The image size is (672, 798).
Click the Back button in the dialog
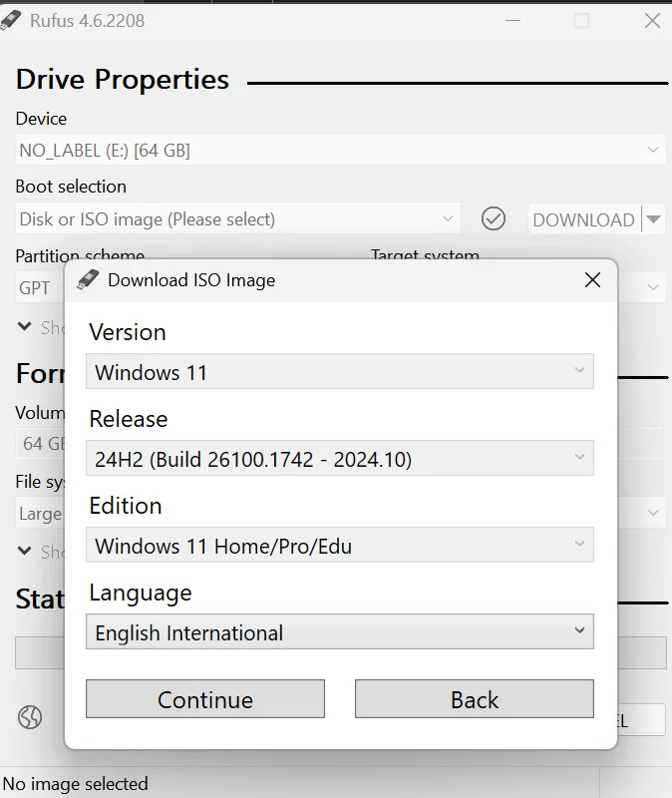(x=475, y=699)
